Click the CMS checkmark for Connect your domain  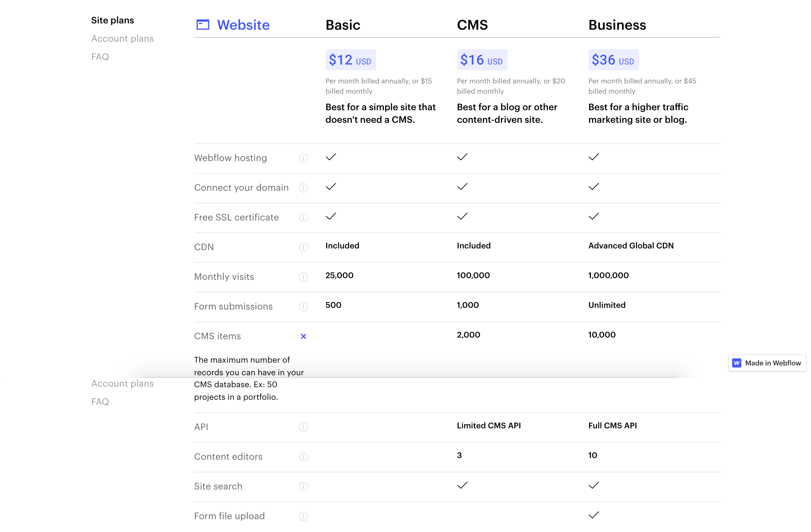pos(462,187)
